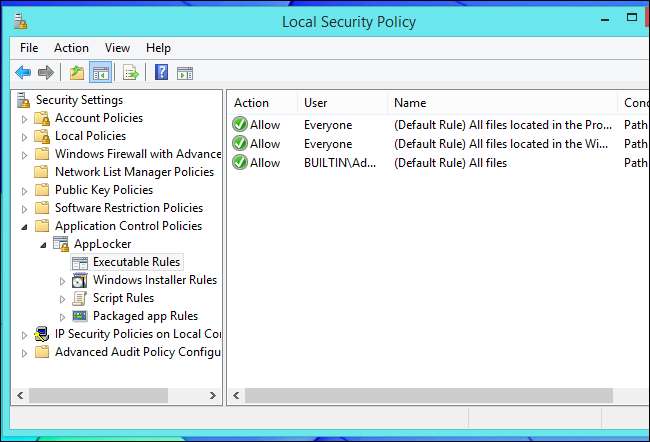Toggle the Show/Hide Console Tree icon
The width and height of the screenshot is (650, 442).
point(101,73)
